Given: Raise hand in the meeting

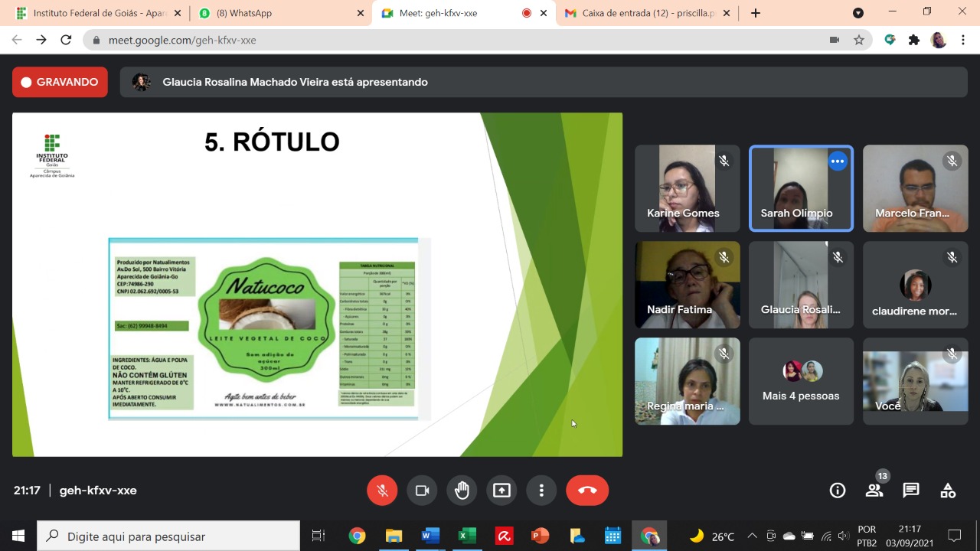Looking at the screenshot, I should click(x=462, y=491).
